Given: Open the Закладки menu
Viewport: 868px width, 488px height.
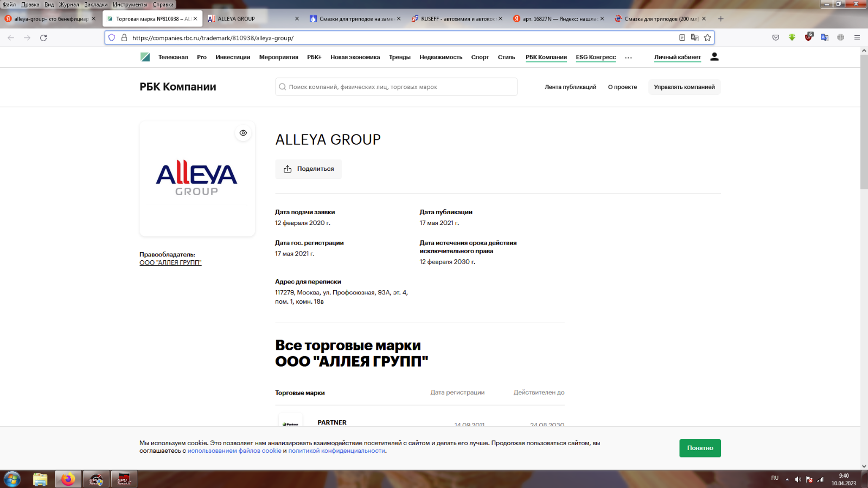Looking at the screenshot, I should (x=96, y=4).
